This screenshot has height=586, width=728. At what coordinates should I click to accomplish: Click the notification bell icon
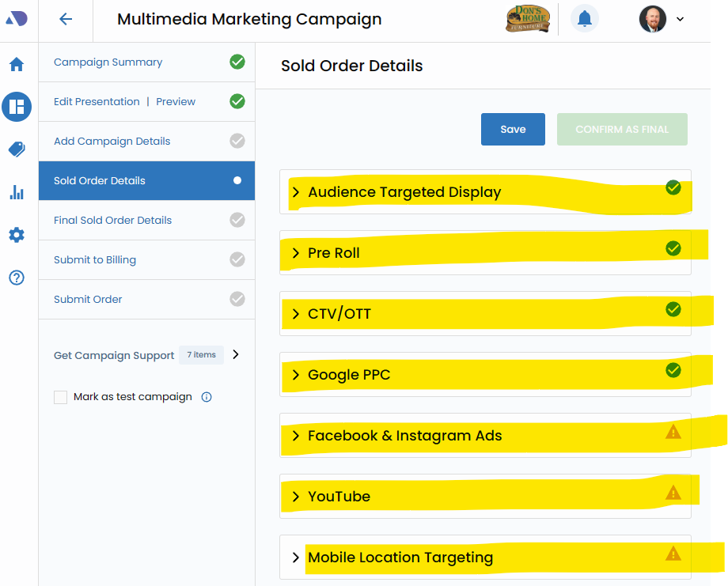click(585, 19)
